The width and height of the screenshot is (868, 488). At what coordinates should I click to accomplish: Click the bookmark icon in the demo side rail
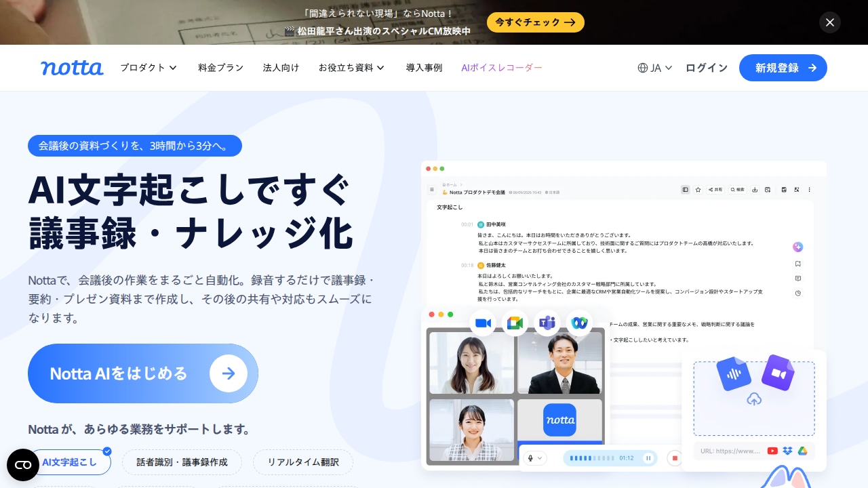pos(798,264)
